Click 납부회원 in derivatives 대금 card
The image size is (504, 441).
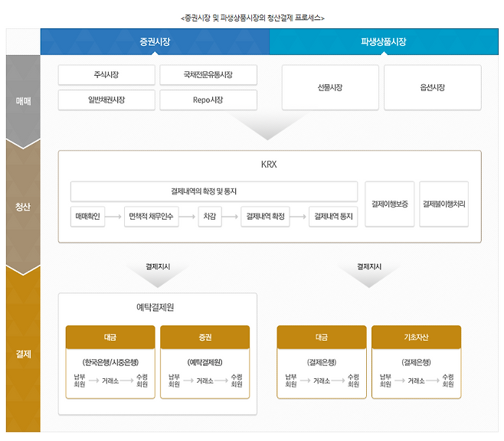291,381
